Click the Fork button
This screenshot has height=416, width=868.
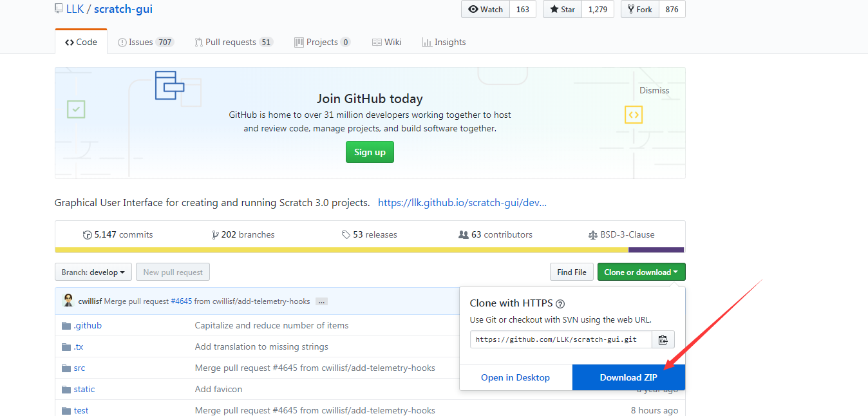[639, 9]
